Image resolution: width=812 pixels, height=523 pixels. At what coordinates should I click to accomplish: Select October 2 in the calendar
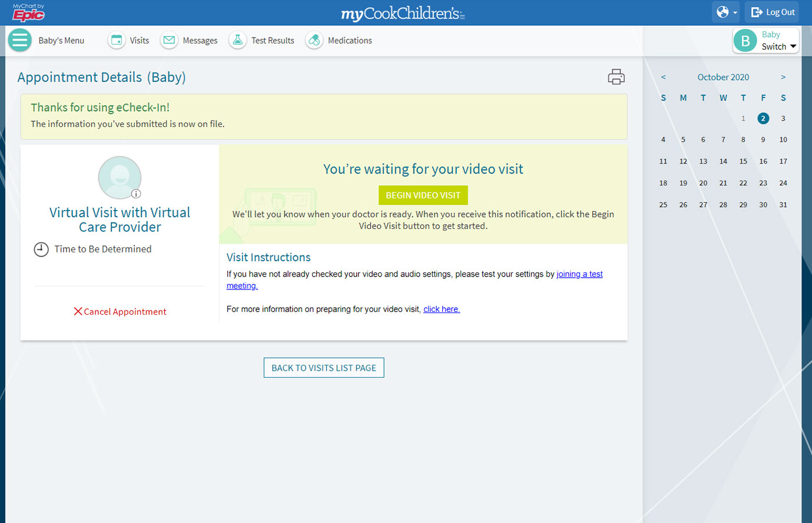click(x=763, y=118)
